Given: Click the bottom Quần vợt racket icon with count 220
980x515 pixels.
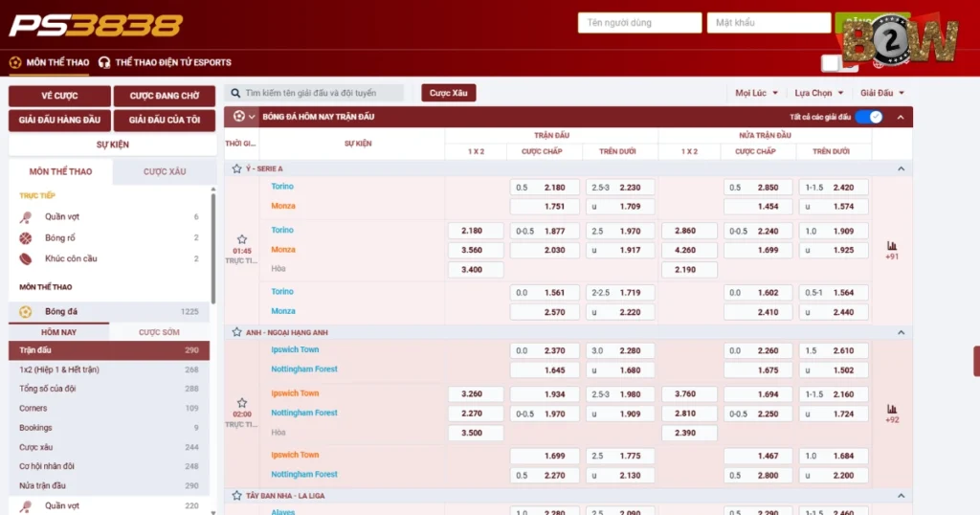Looking at the screenshot, I should click(x=26, y=506).
